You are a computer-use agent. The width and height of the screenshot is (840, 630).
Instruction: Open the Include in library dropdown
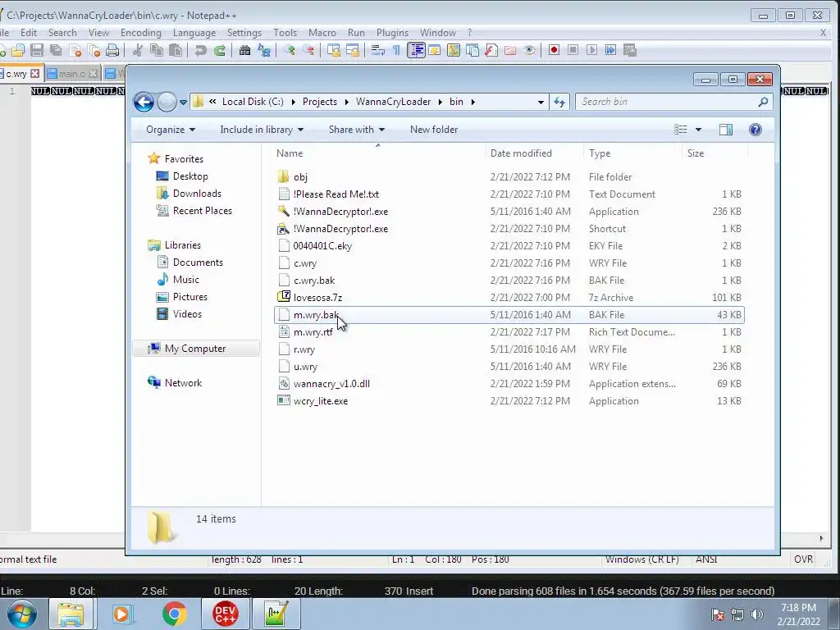(262, 130)
